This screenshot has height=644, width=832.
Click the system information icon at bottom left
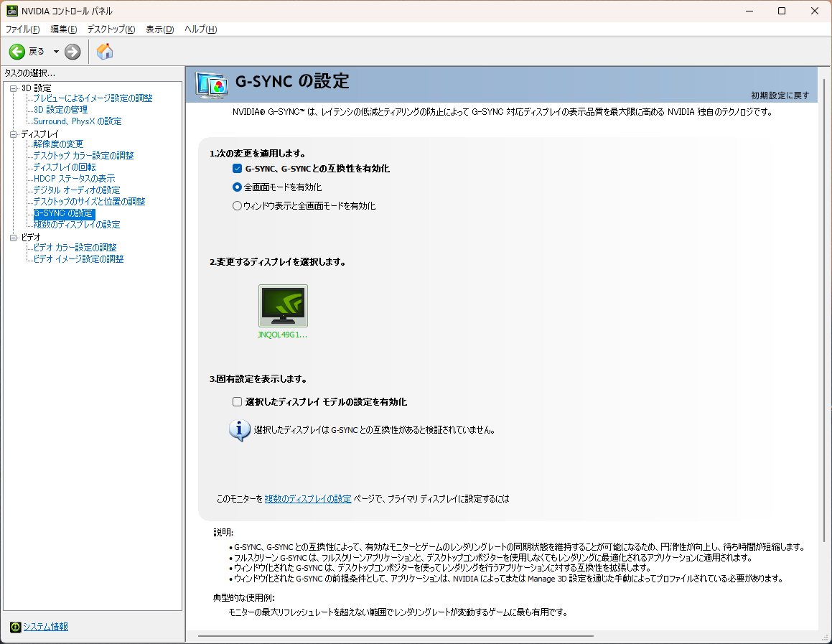tap(15, 627)
